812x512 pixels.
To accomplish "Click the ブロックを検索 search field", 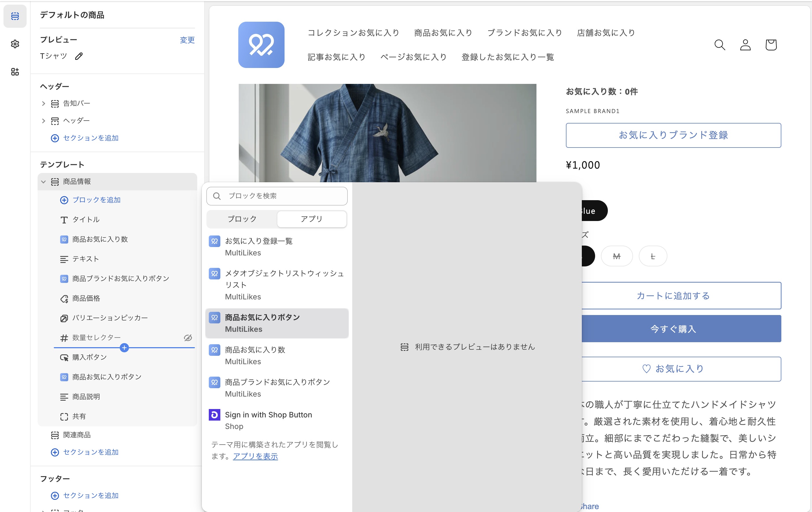I will tap(277, 196).
